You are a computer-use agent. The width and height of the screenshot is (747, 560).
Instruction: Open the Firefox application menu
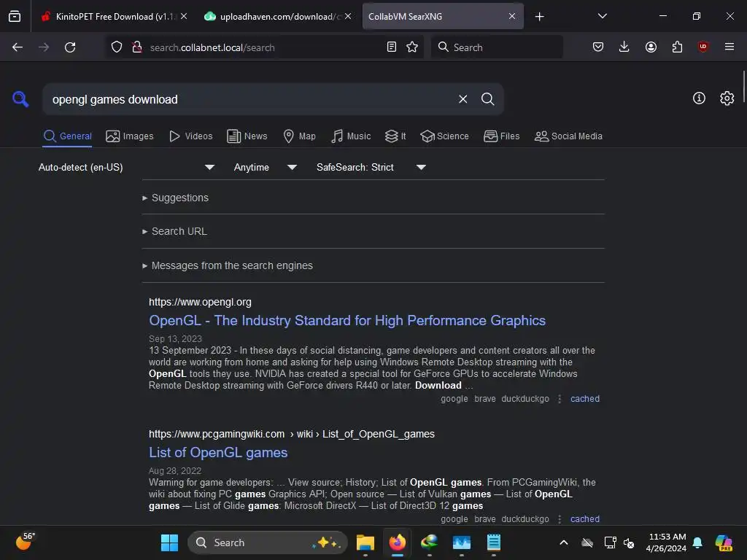pyautogui.click(x=729, y=47)
